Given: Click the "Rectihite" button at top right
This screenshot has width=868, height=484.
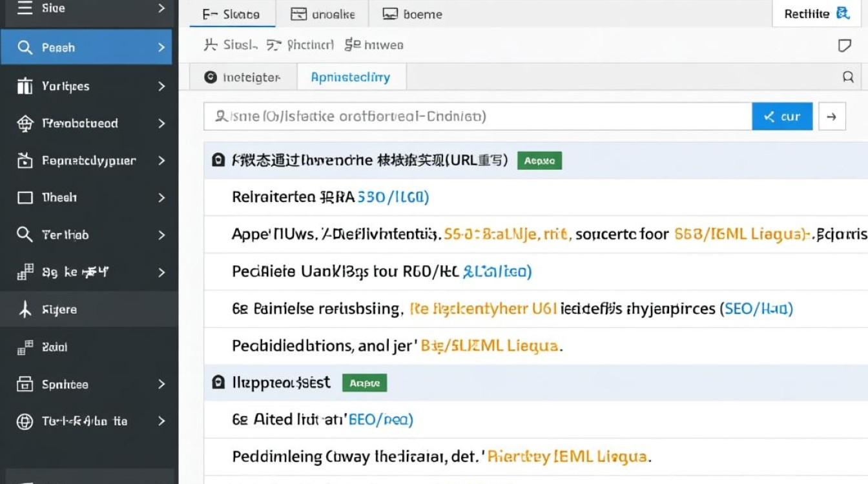Looking at the screenshot, I should [816, 14].
